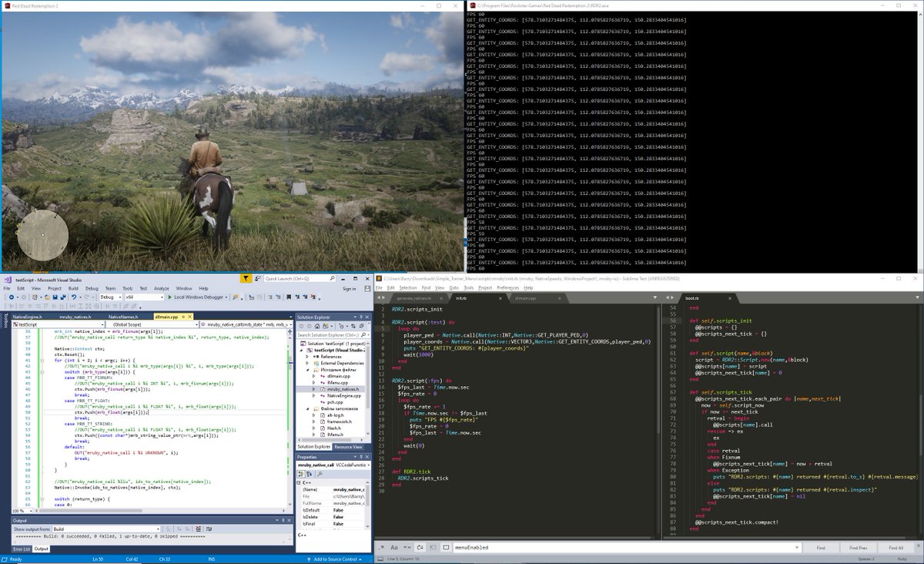Click Undo icon in Visual Studio toolbar
The width and height of the screenshot is (924, 564).
(74, 297)
